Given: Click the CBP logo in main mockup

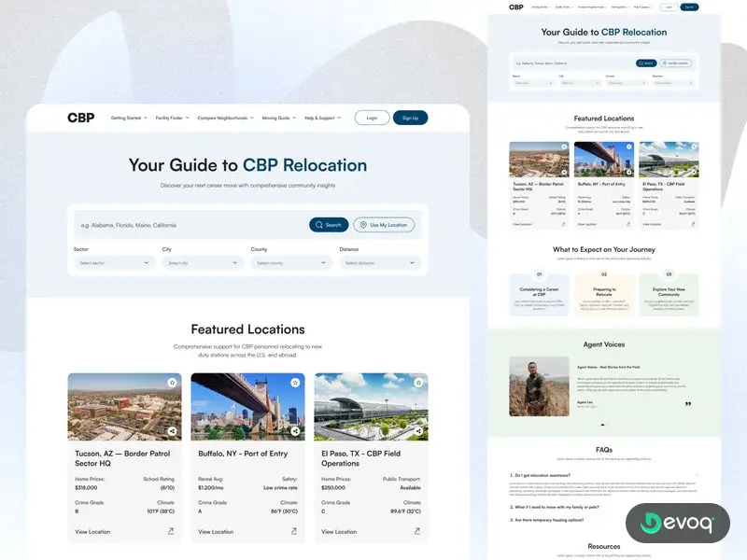Looking at the screenshot, I should (80, 118).
